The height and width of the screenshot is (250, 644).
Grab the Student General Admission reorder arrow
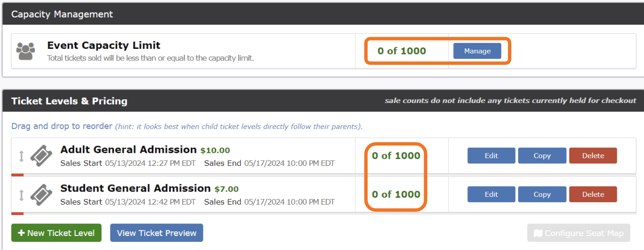pos(21,195)
